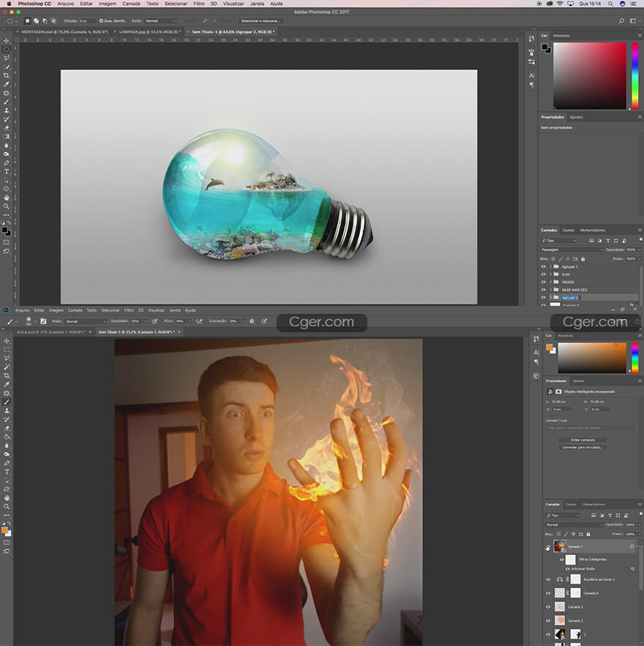This screenshot has height=646, width=644.
Task: Click the lock all icon in lower Layers panel
Action: [588, 534]
